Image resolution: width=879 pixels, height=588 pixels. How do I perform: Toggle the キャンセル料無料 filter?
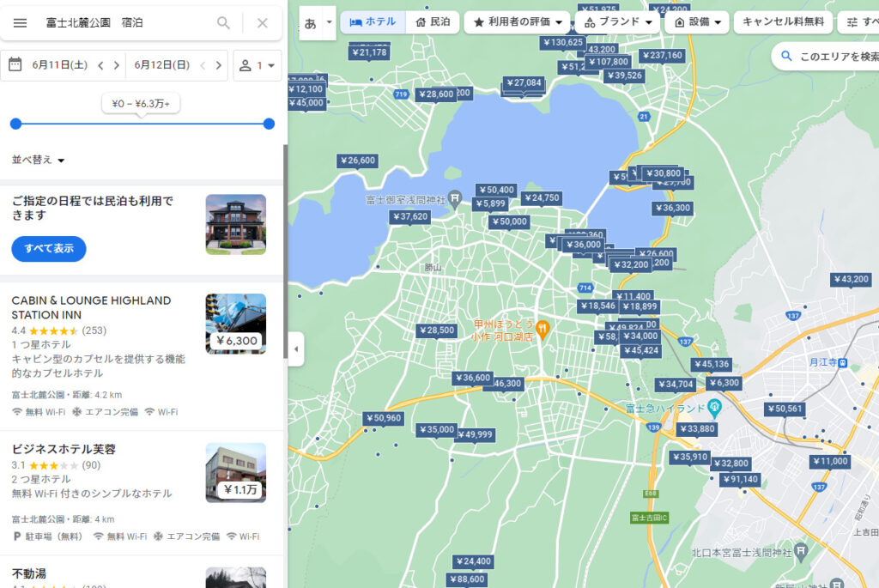pyautogui.click(x=783, y=21)
